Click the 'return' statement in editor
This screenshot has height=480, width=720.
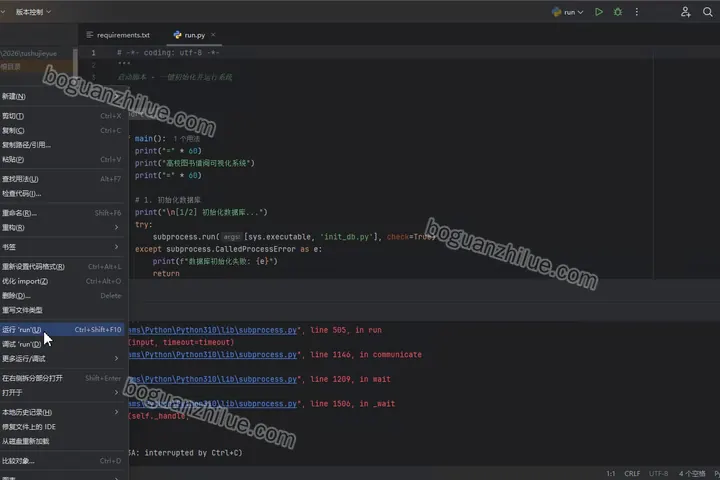166,273
